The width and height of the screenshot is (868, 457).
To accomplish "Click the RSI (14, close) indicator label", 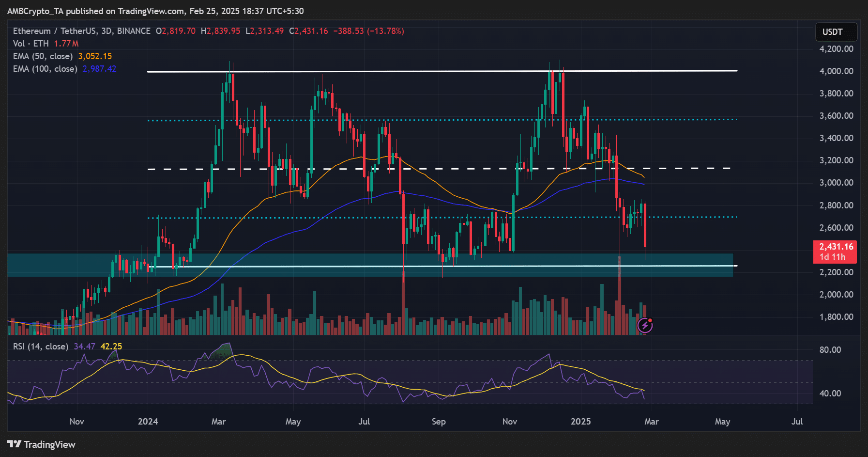I will pos(40,347).
